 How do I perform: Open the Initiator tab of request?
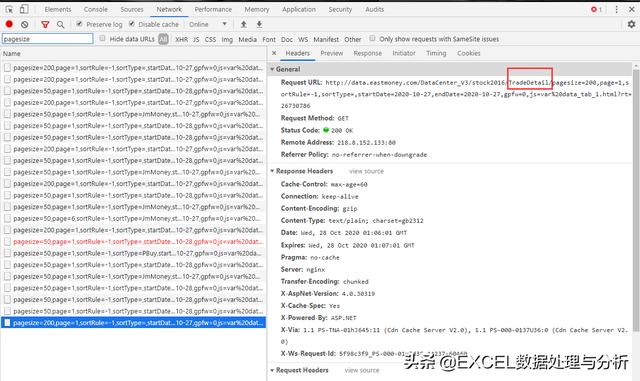point(404,53)
